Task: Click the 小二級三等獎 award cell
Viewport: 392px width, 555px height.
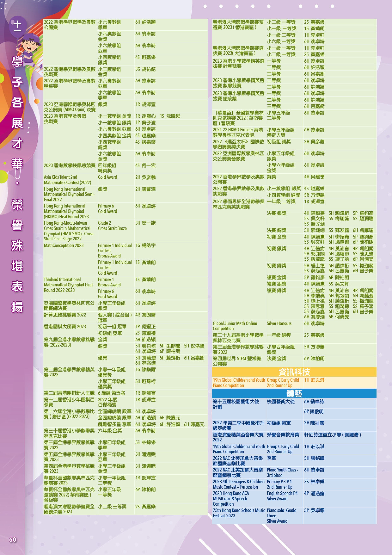Action: point(112,507)
